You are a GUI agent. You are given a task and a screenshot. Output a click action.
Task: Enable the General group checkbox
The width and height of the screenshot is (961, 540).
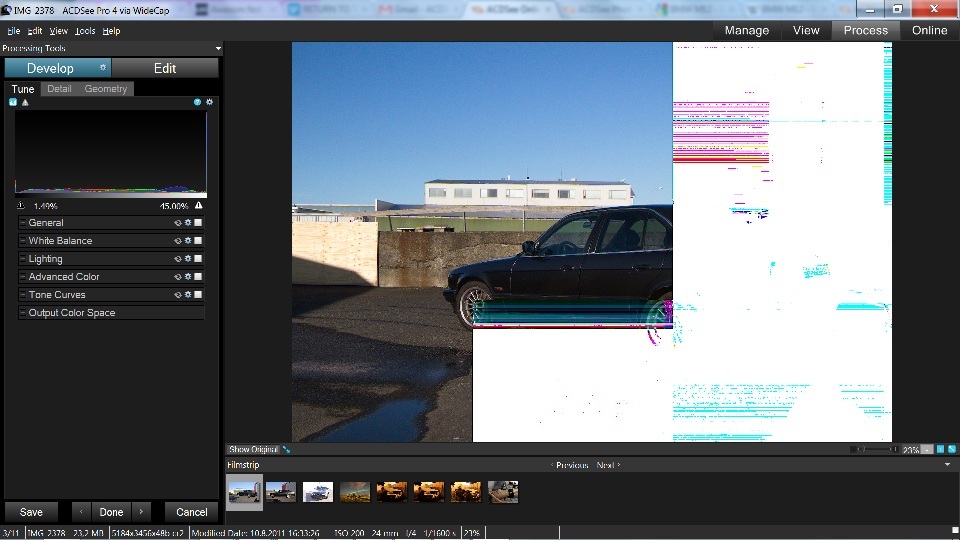tap(198, 223)
